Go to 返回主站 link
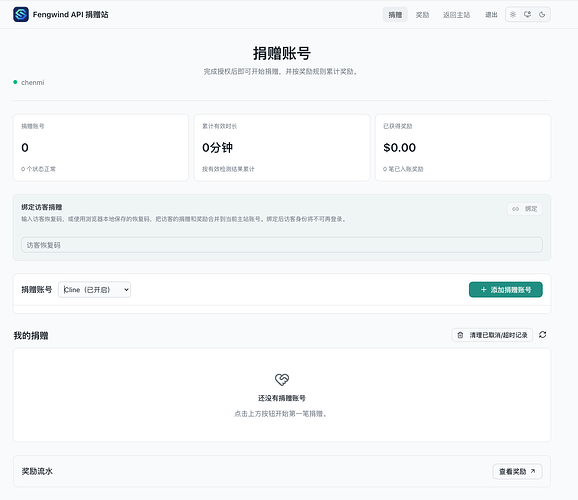 (456, 15)
